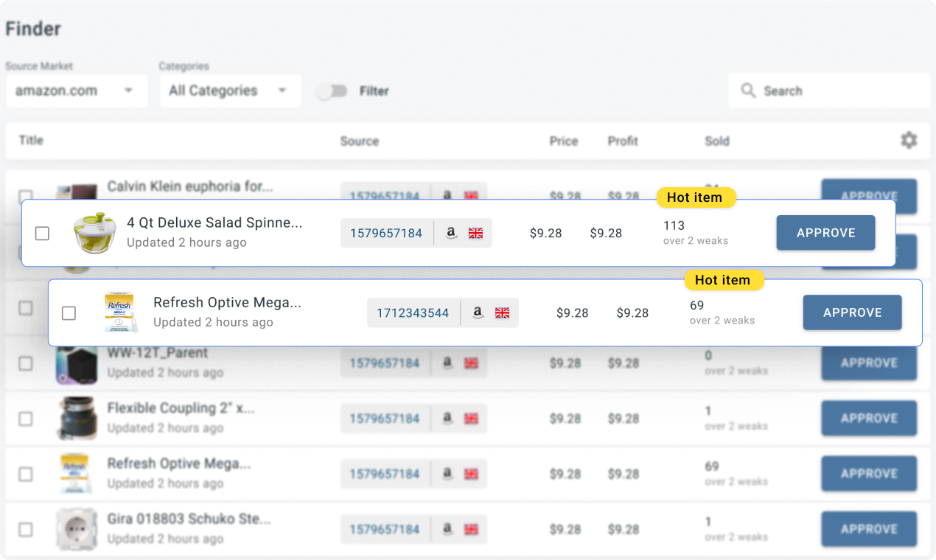Image resolution: width=936 pixels, height=560 pixels.
Task: Open the Source Market amazon.com dropdown
Action: [77, 91]
